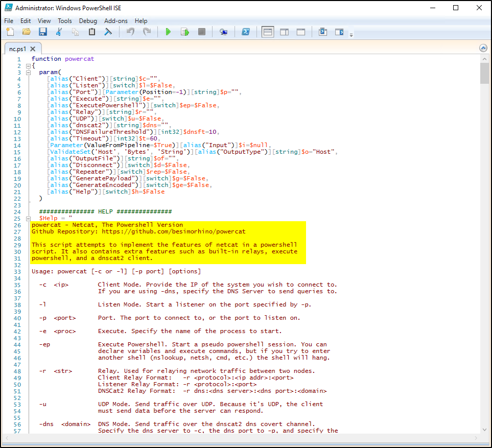Image resolution: width=492 pixels, height=448 pixels.
Task: Run selection toolbar icon
Action: pos(185,32)
